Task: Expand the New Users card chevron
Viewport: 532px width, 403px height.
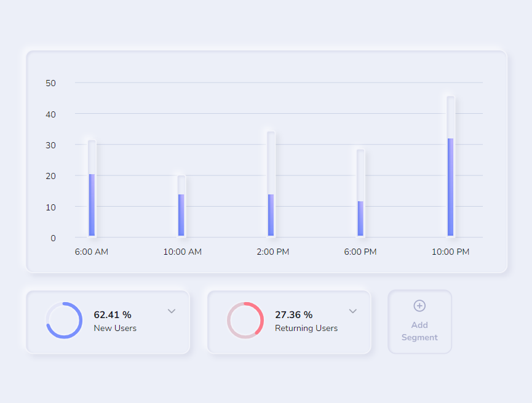Action: 172,311
